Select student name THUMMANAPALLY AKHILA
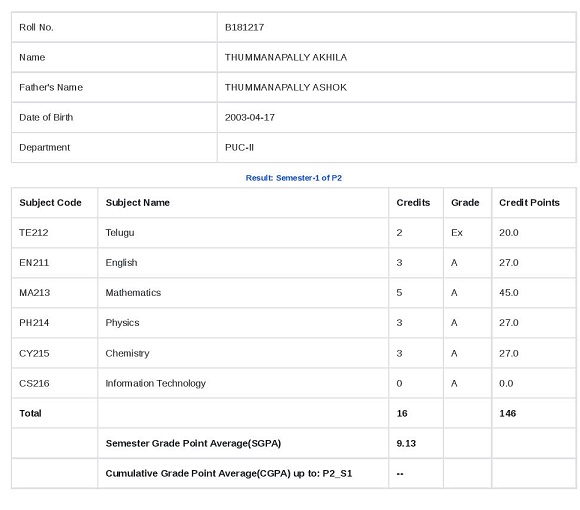 286,57
